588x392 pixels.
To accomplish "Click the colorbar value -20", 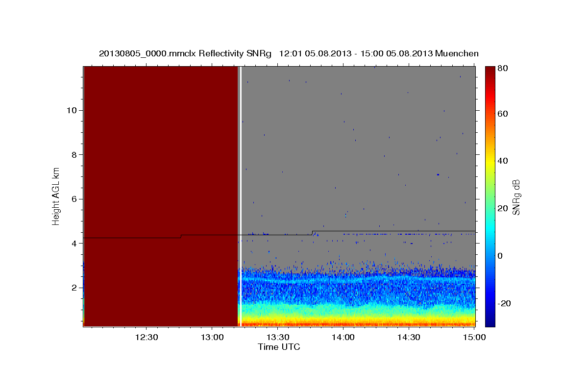I will [504, 303].
